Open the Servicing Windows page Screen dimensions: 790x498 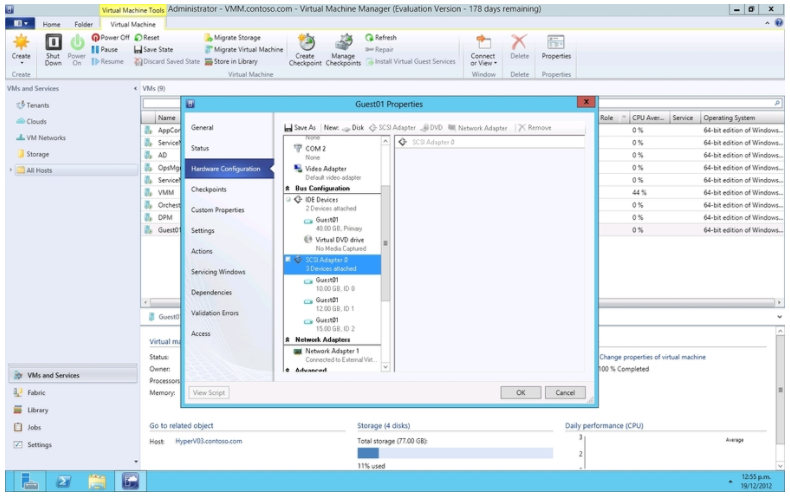(x=218, y=272)
